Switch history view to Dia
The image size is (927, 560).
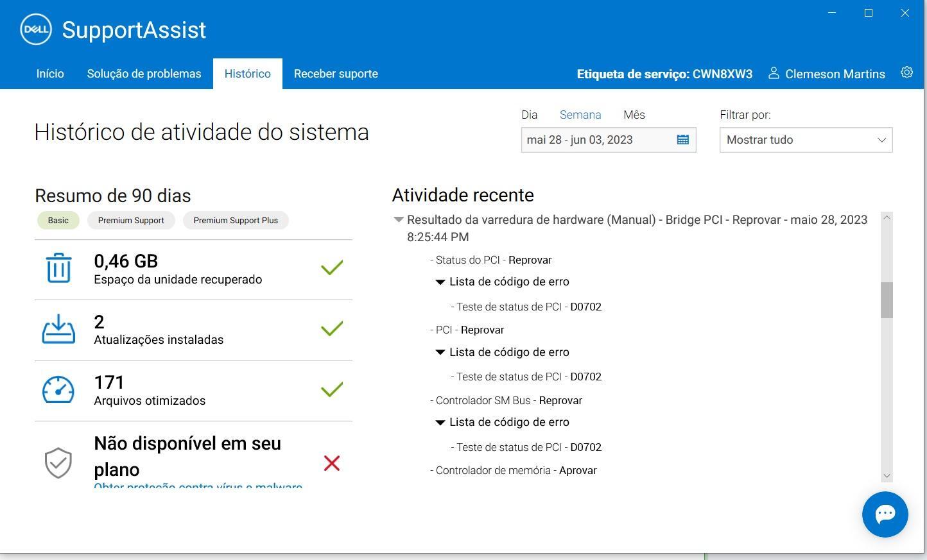tap(530, 115)
